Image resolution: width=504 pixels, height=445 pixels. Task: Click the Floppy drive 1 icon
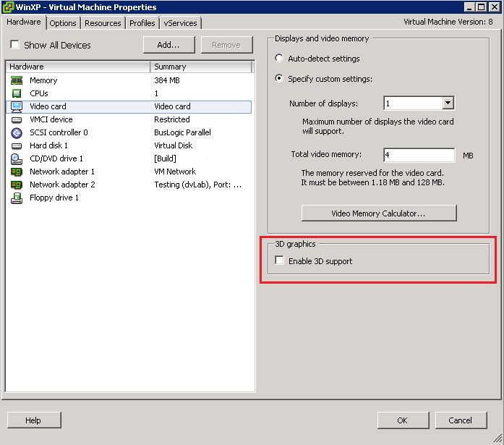(x=17, y=198)
